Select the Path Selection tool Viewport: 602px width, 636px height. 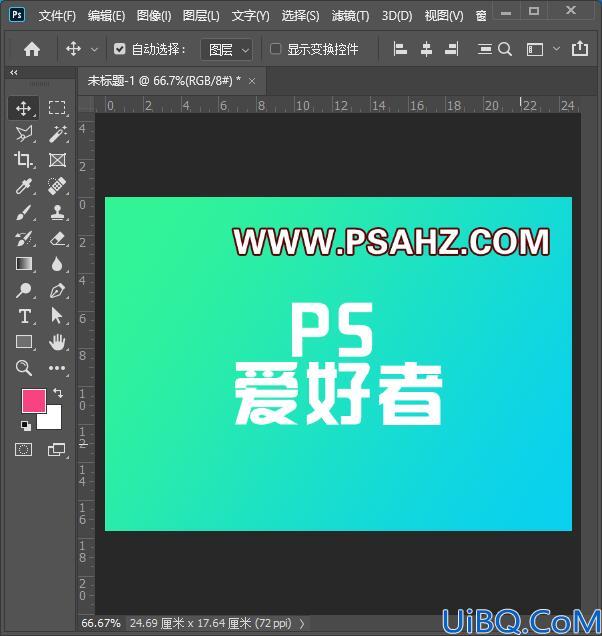[57, 316]
